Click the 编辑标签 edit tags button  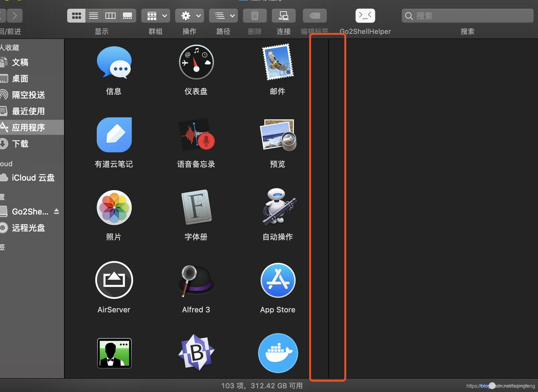click(x=315, y=16)
